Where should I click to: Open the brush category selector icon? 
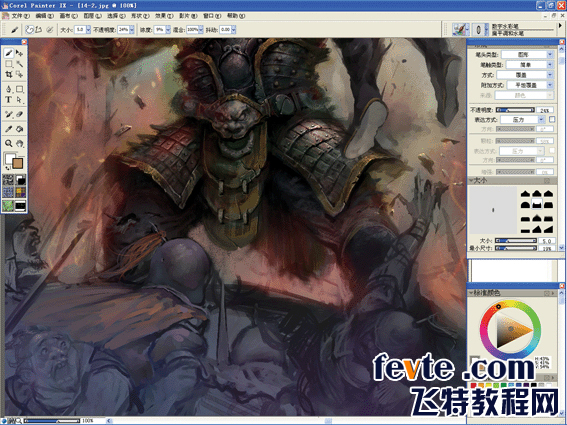[460, 29]
